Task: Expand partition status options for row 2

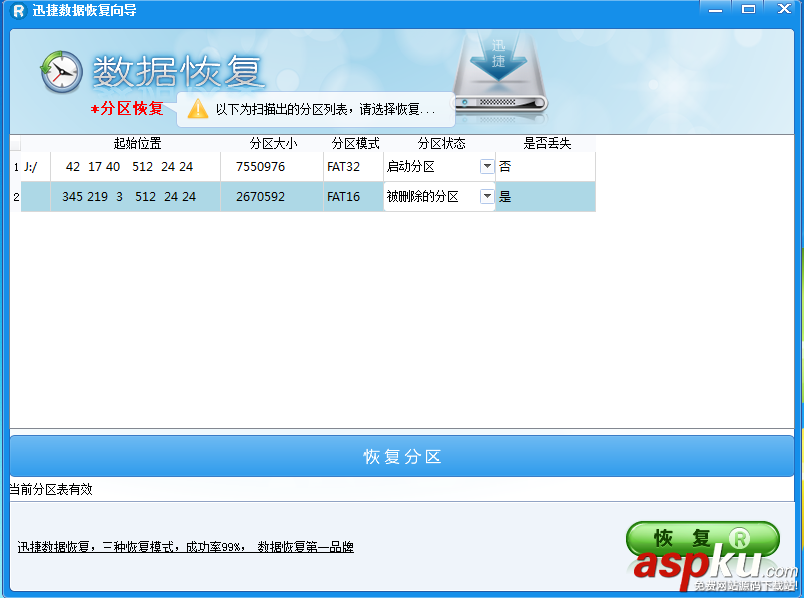Action: coord(487,196)
